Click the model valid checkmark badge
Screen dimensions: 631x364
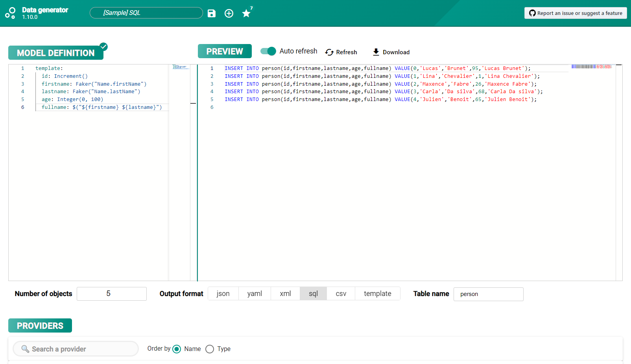pyautogui.click(x=103, y=46)
